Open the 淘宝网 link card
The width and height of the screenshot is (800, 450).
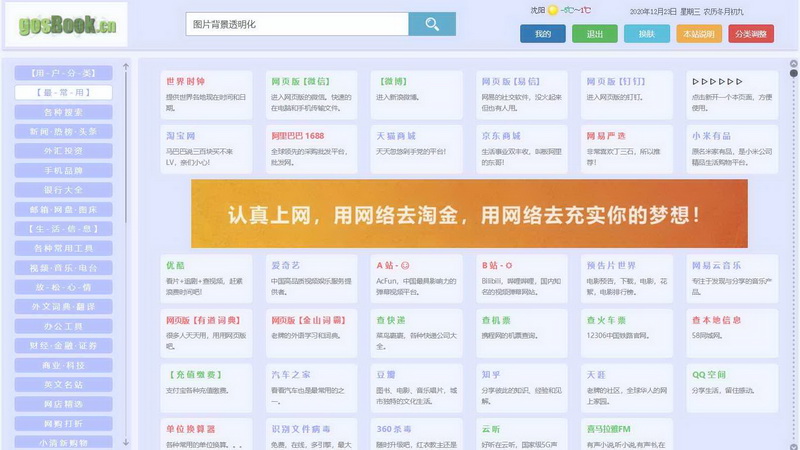[x=195, y=146]
